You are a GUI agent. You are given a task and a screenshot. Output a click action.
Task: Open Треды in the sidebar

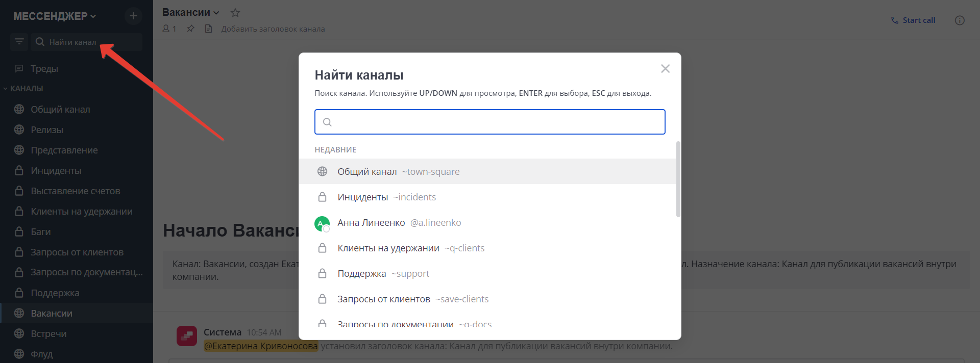point(77,68)
